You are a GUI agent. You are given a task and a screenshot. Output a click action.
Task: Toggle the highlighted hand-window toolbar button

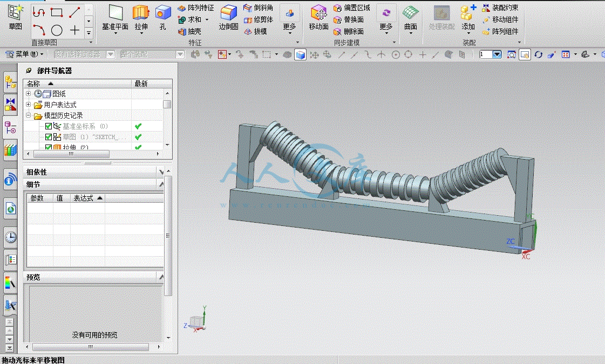[525, 55]
